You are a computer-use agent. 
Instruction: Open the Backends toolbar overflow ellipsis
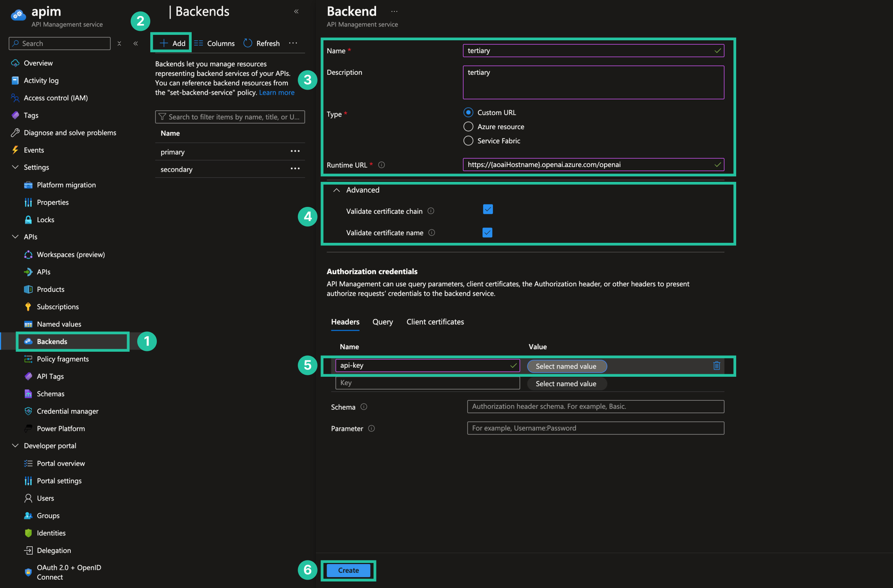293,43
